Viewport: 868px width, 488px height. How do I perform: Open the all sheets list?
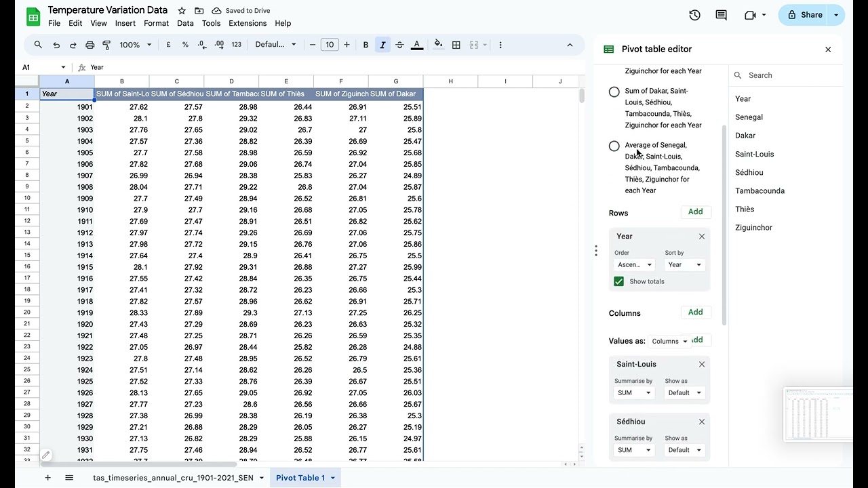click(x=68, y=478)
